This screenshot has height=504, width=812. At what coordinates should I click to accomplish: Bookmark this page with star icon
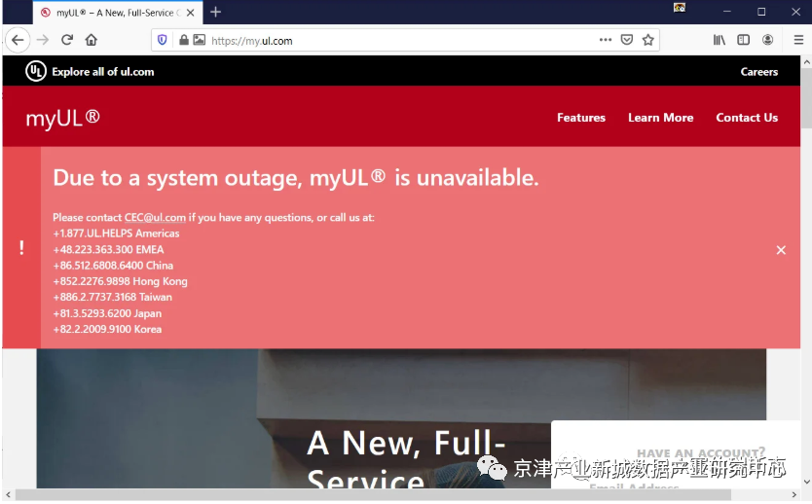(x=647, y=40)
